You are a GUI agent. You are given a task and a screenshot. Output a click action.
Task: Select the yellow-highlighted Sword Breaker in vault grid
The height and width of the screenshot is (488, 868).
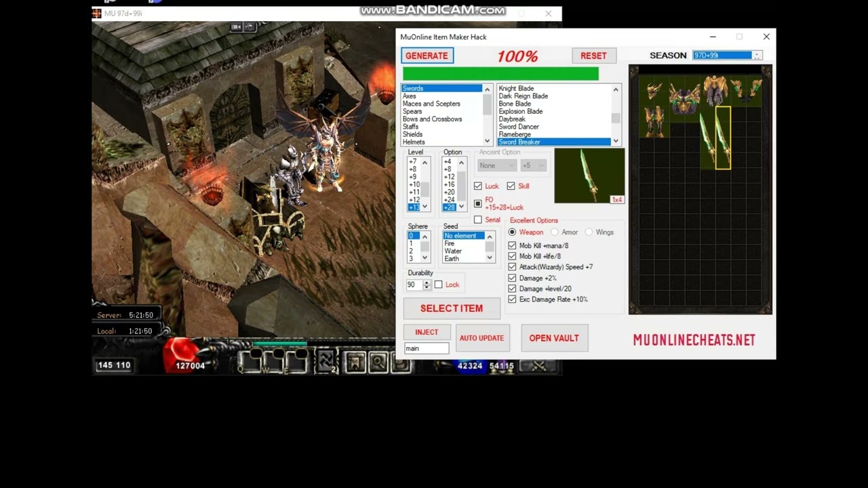[723, 138]
